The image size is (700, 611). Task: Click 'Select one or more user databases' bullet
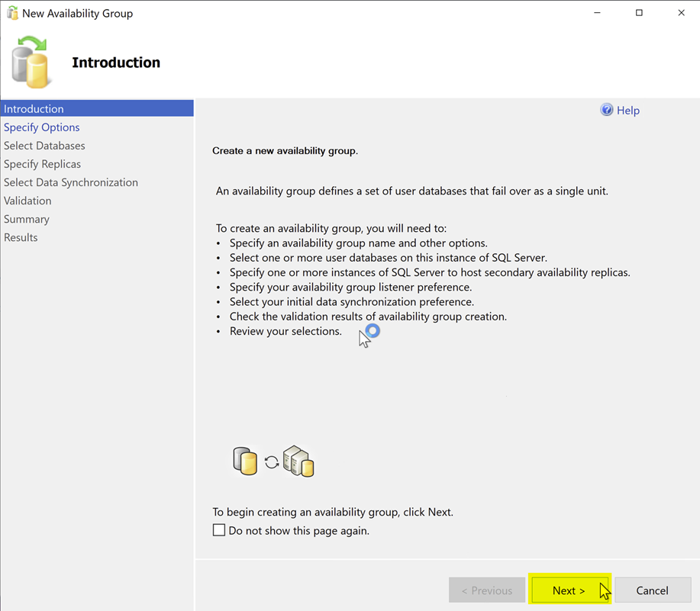(389, 257)
